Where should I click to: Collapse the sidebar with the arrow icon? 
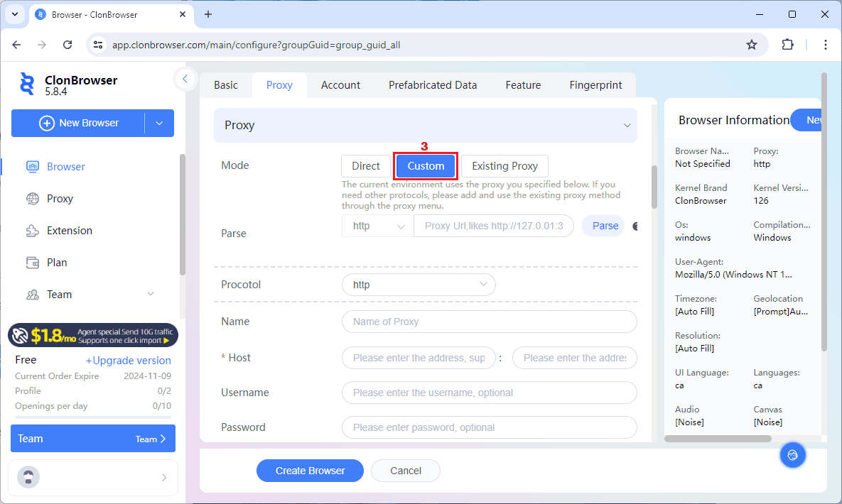pos(185,79)
